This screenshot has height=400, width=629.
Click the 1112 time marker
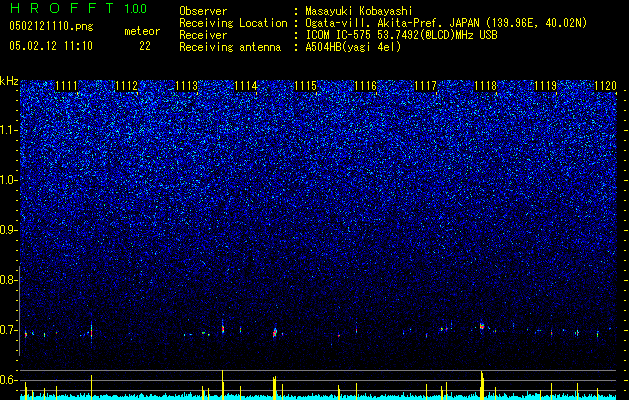126,86
